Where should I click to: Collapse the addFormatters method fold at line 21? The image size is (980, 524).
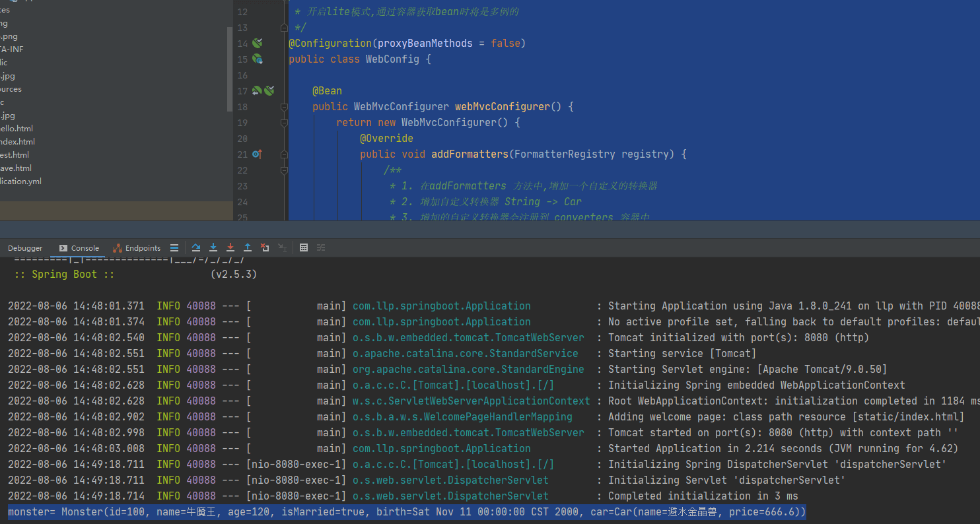coord(284,154)
